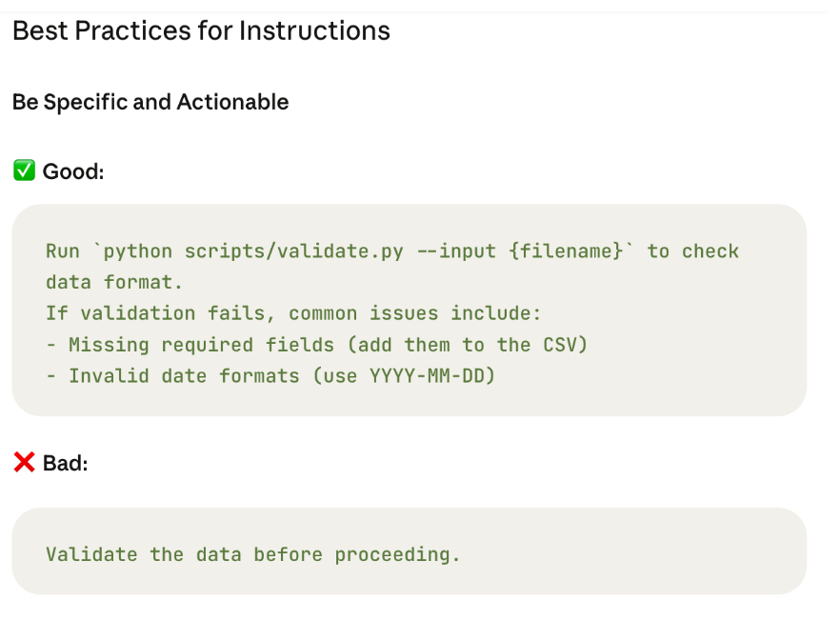Screen dimensions: 840x620
Task: Click 'If validation fails, common issues include:' line
Action: (293, 313)
